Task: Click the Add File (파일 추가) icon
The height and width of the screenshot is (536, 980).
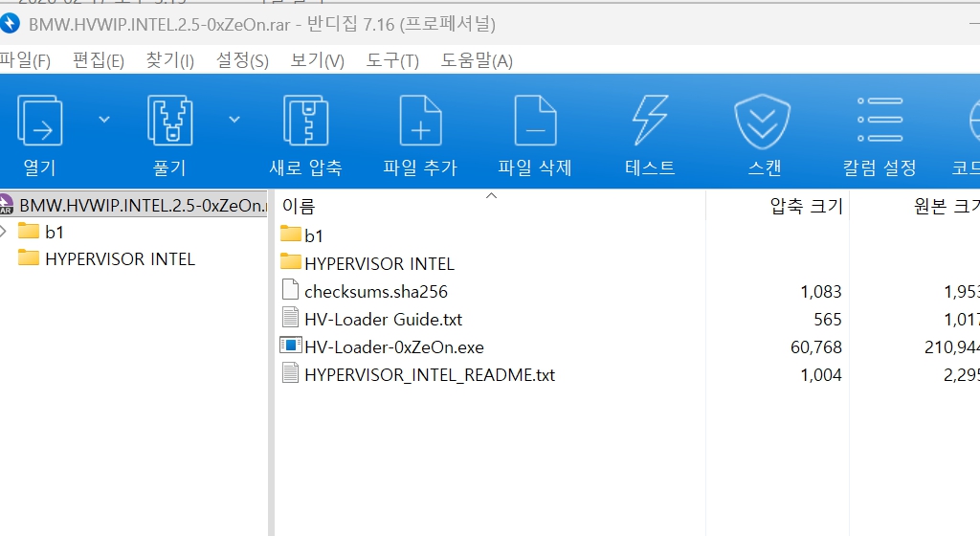Action: (x=420, y=123)
